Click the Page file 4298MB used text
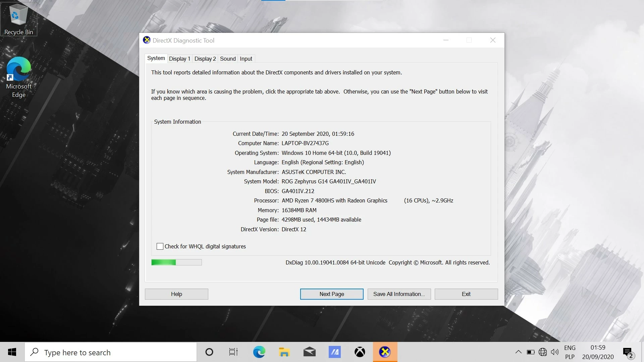The image size is (644, 362). (321, 220)
